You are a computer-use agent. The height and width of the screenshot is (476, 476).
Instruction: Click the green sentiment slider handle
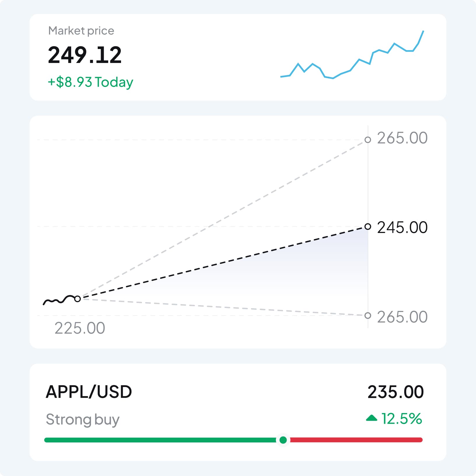(283, 440)
